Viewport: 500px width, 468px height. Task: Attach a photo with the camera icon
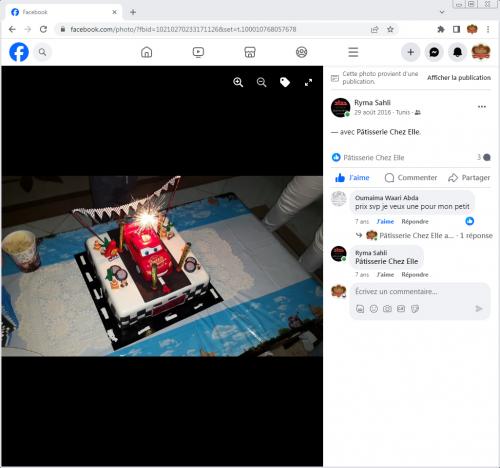387,309
